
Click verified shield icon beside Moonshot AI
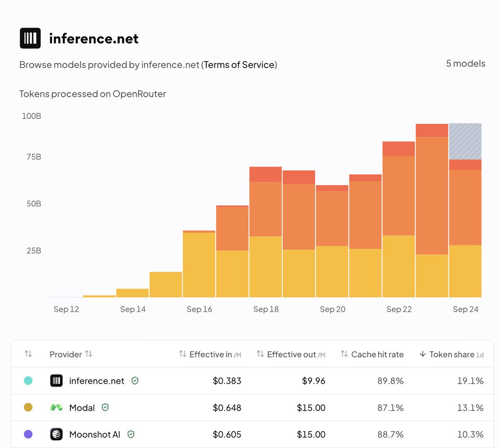pos(131,434)
